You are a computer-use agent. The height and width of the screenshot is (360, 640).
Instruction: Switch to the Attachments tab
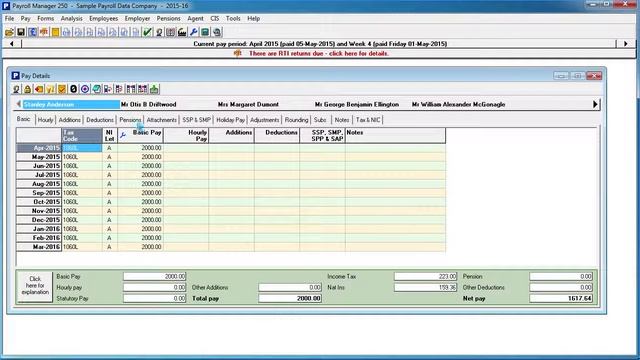(x=162, y=120)
